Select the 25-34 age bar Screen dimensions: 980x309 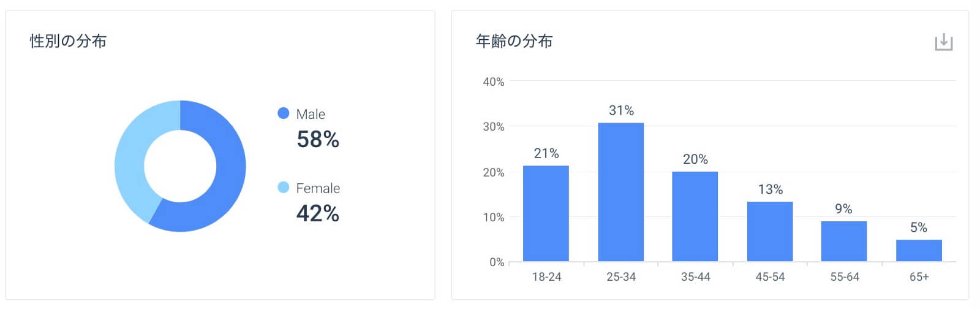tap(620, 192)
